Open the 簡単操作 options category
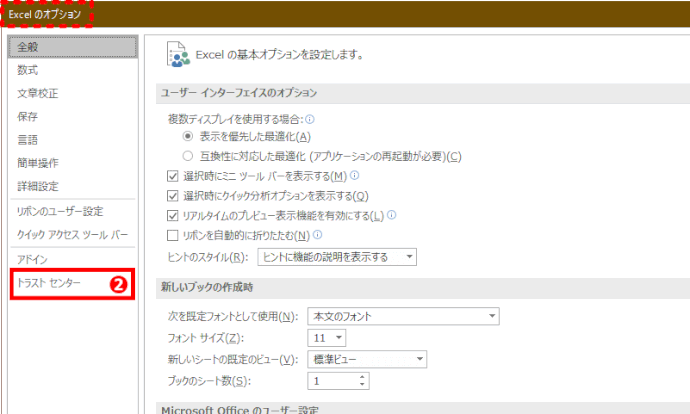 click(38, 163)
